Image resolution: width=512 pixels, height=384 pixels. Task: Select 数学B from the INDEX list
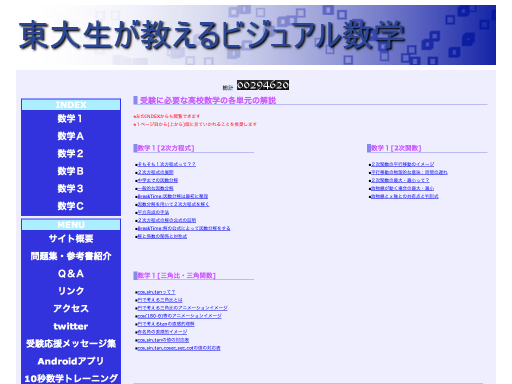click(71, 171)
